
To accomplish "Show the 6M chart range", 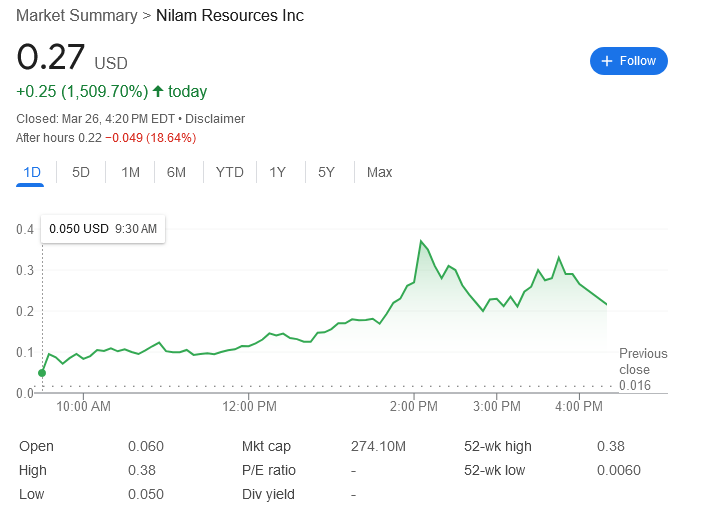I will (x=176, y=172).
